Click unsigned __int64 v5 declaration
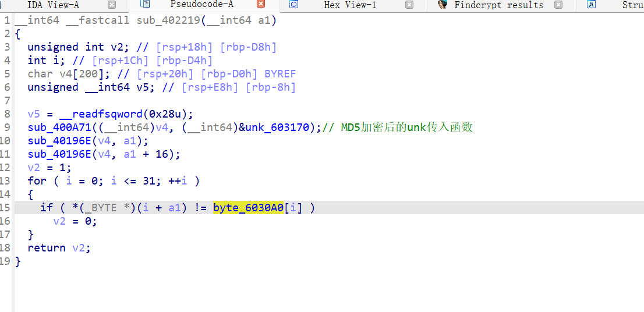Viewport: 644px width, 312px height. [91, 87]
